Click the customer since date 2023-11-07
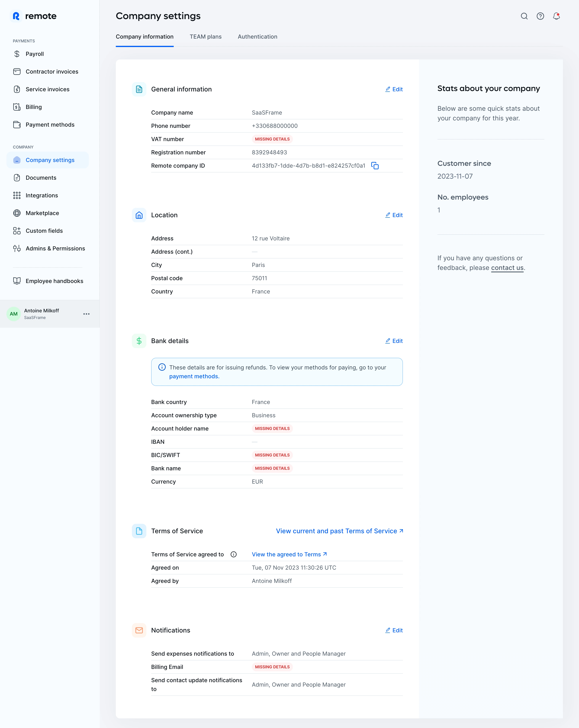The height and width of the screenshot is (728, 579). click(x=455, y=176)
